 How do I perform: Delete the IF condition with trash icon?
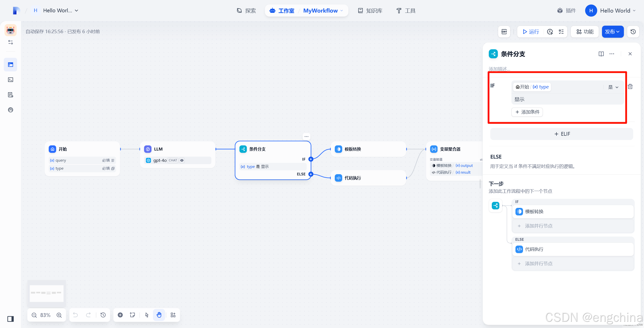point(630,87)
